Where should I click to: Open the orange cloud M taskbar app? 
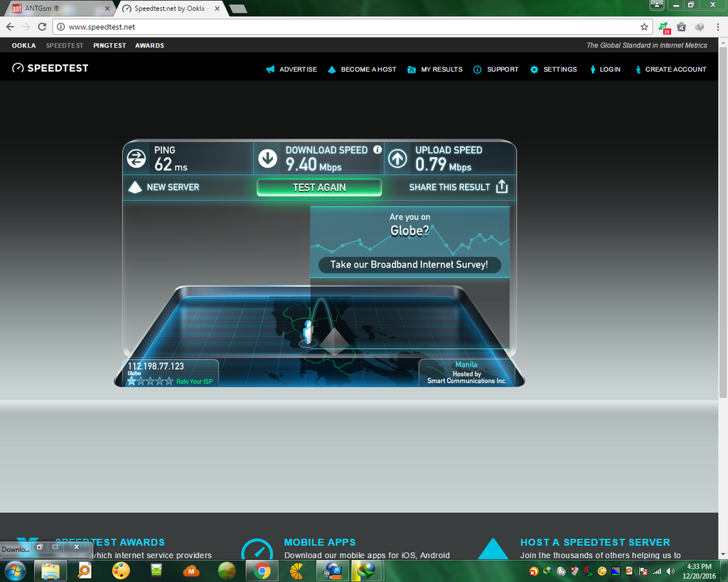click(x=191, y=571)
